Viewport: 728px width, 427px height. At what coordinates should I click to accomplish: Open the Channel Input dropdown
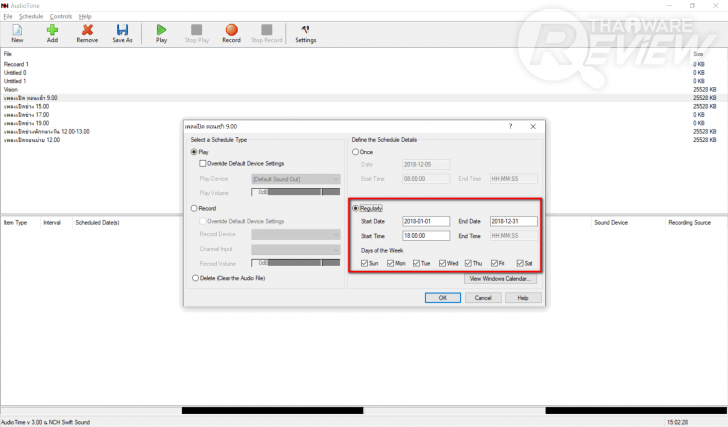pyautogui.click(x=296, y=250)
